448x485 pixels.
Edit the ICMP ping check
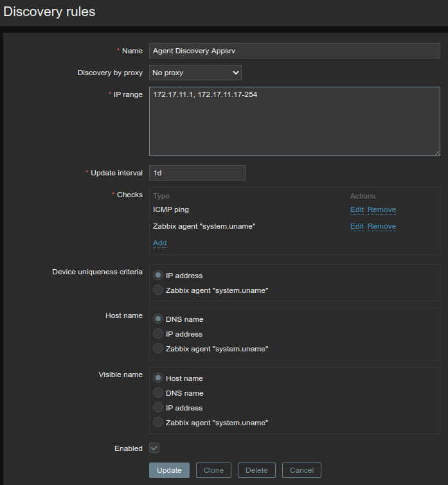(357, 209)
